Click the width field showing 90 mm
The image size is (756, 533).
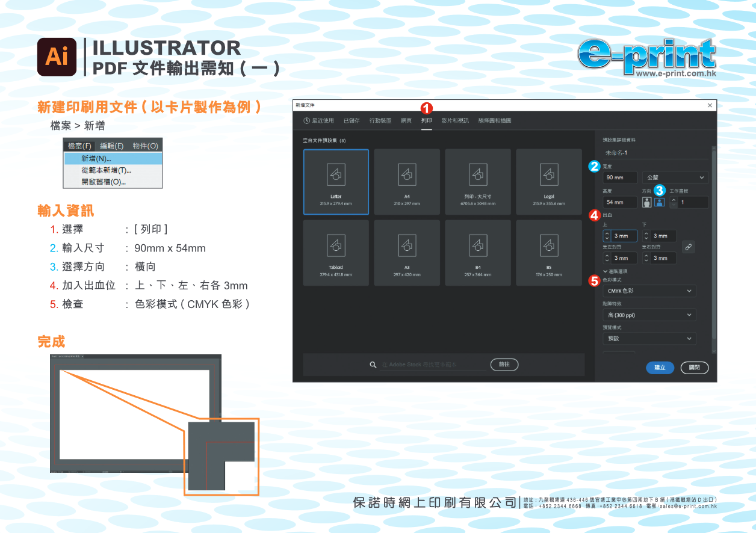619,177
